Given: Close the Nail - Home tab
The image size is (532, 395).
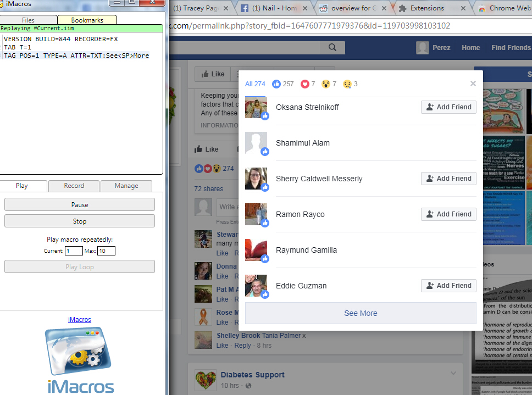Looking at the screenshot, I should 305,8.
